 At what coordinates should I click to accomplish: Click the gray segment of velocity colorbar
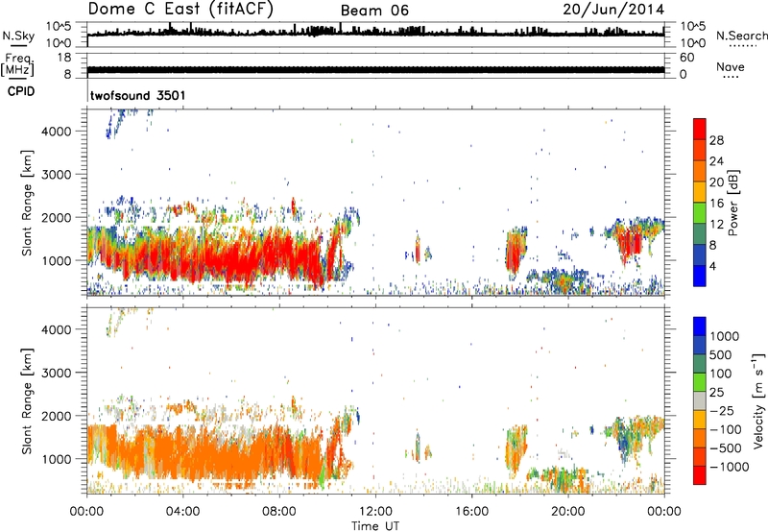point(700,400)
